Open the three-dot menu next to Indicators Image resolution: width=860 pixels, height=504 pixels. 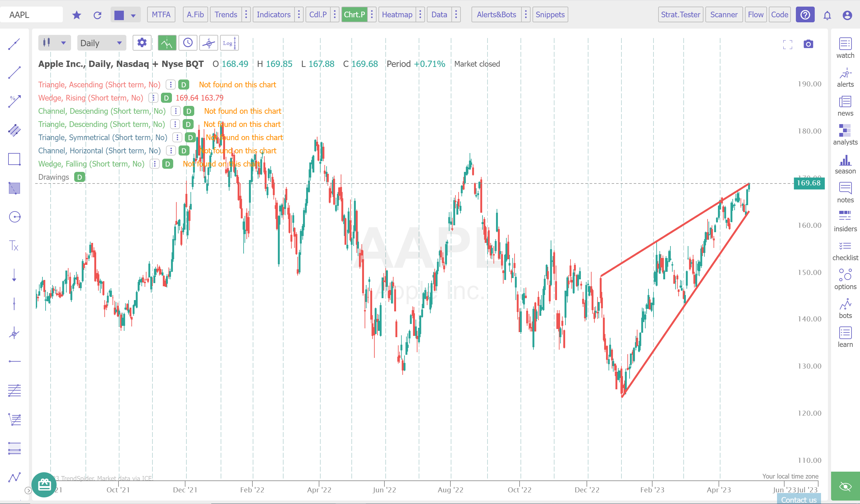pos(299,15)
